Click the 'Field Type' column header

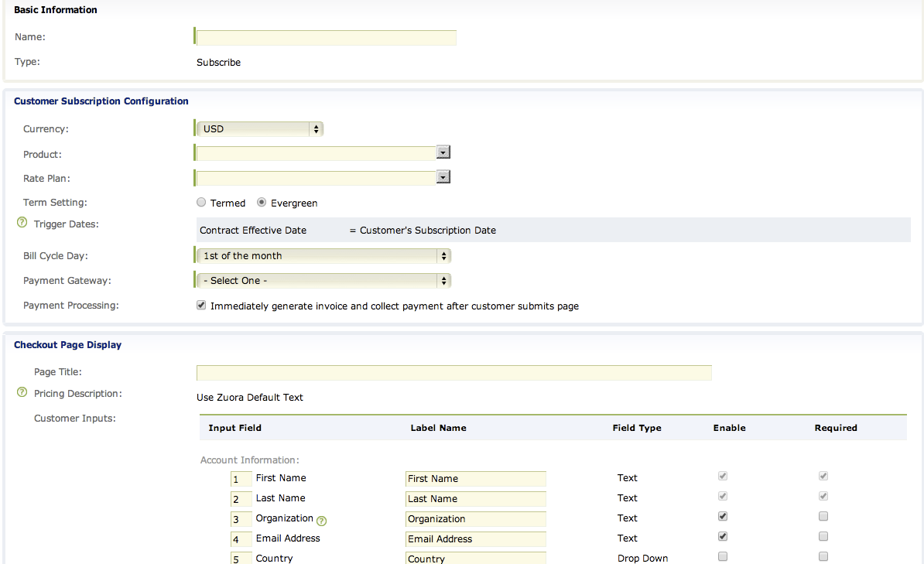637,428
